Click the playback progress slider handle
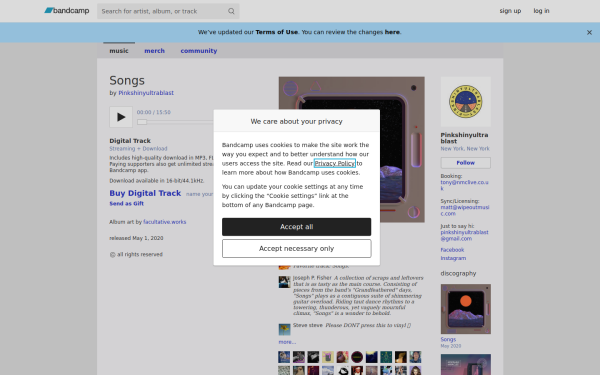600x375 pixels. point(142,122)
